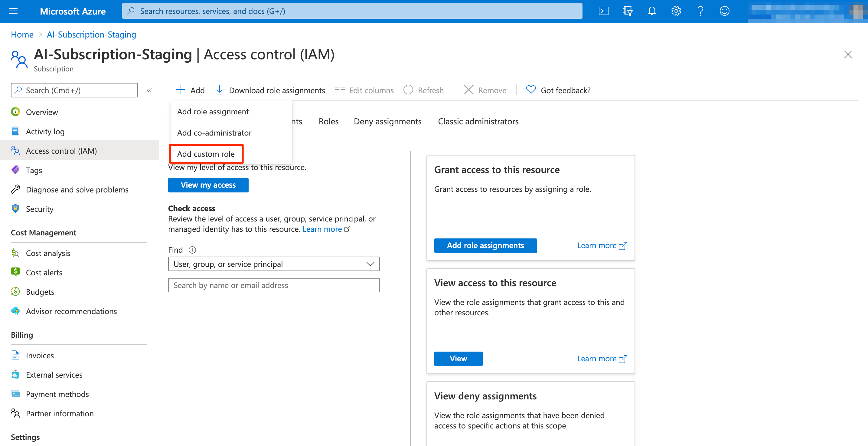Image resolution: width=868 pixels, height=446 pixels.
Task: Refresh the access control list
Action: click(x=423, y=90)
